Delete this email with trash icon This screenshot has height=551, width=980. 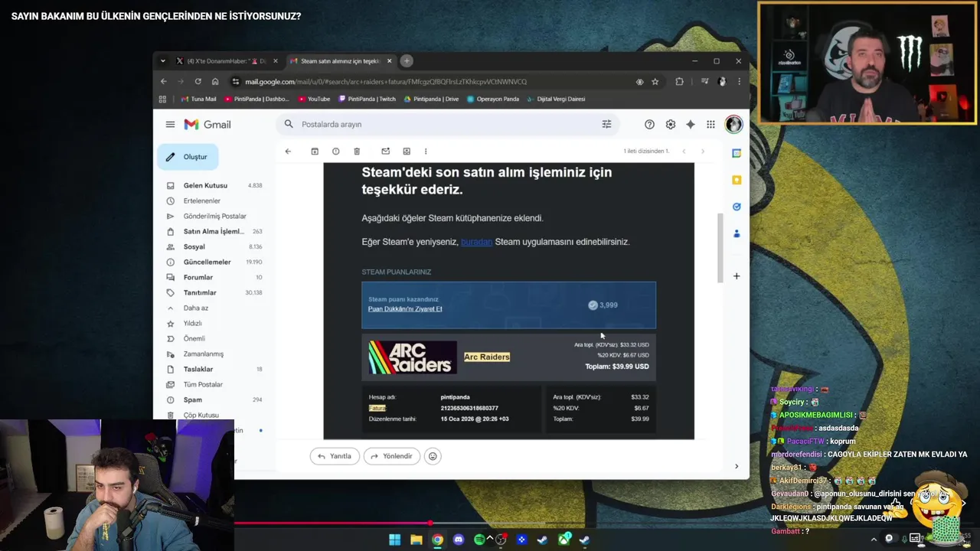[357, 151]
